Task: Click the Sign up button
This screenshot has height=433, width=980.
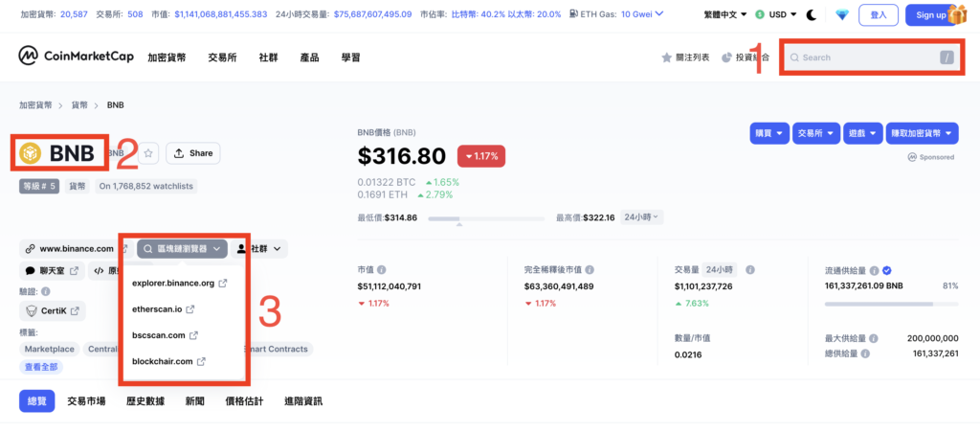Action: (x=931, y=15)
